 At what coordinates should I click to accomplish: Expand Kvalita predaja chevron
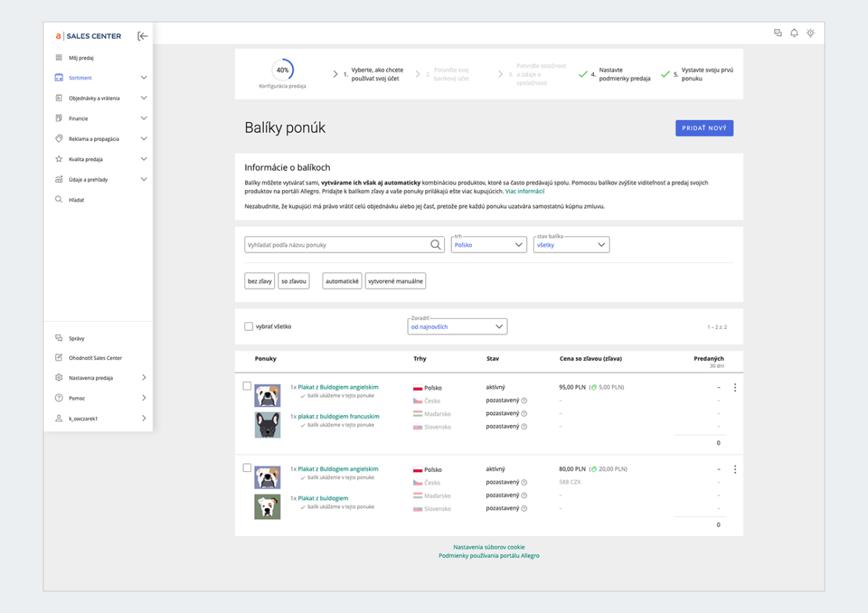coord(143,158)
